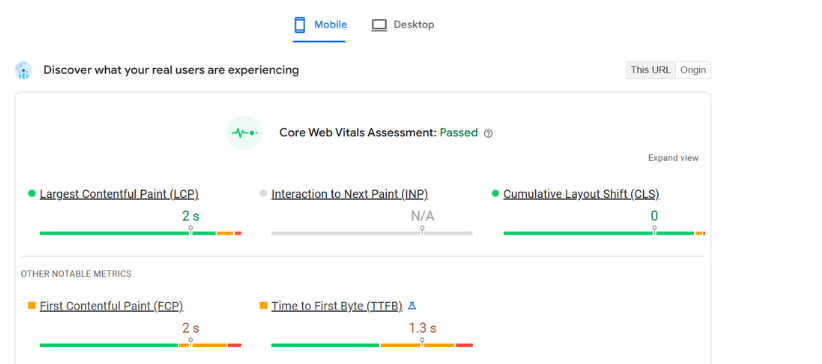Screen dimensions: 822x364
Task: Switch to Origin data view
Action: point(693,70)
